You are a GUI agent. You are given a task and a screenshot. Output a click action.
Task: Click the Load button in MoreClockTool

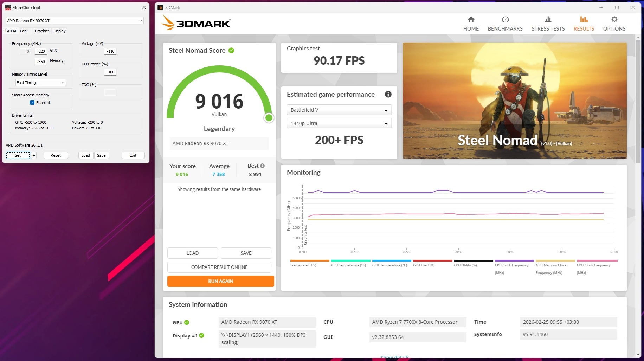point(86,155)
